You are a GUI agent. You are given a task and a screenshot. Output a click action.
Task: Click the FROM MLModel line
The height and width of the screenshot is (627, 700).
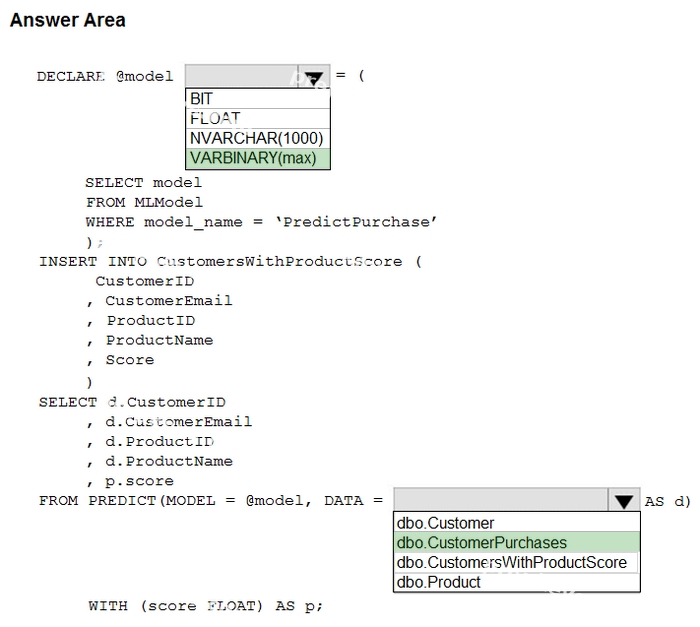pos(144,202)
